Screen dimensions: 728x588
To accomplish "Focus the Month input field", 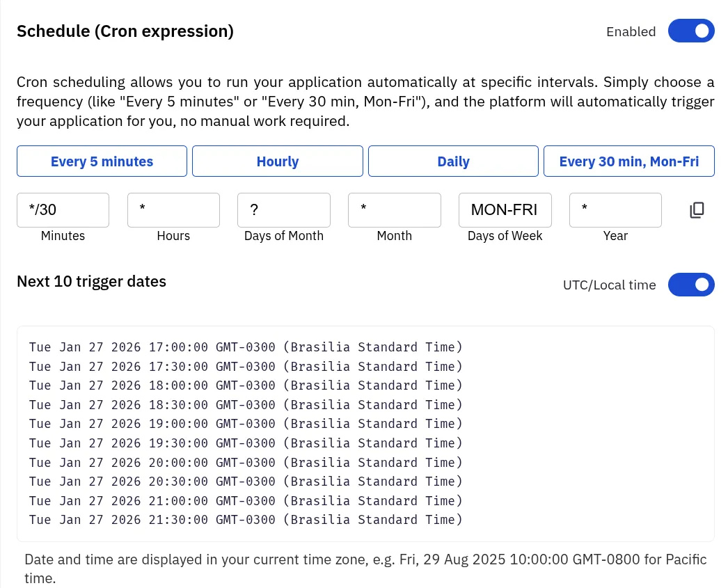I will pos(394,209).
